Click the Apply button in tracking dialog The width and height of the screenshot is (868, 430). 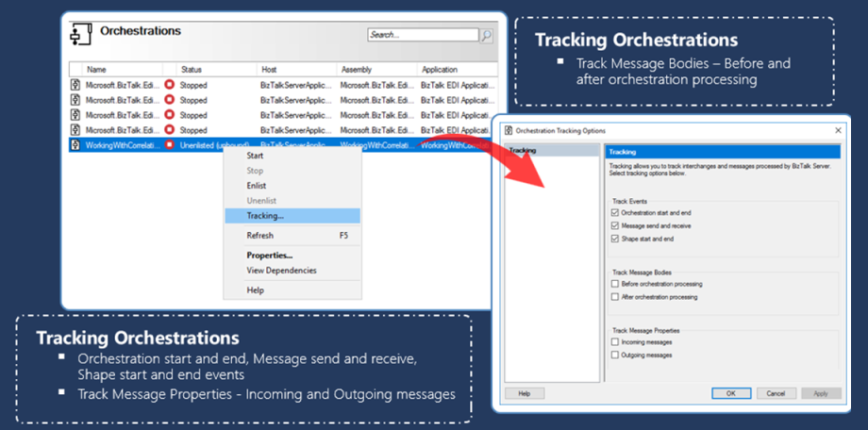tap(821, 393)
